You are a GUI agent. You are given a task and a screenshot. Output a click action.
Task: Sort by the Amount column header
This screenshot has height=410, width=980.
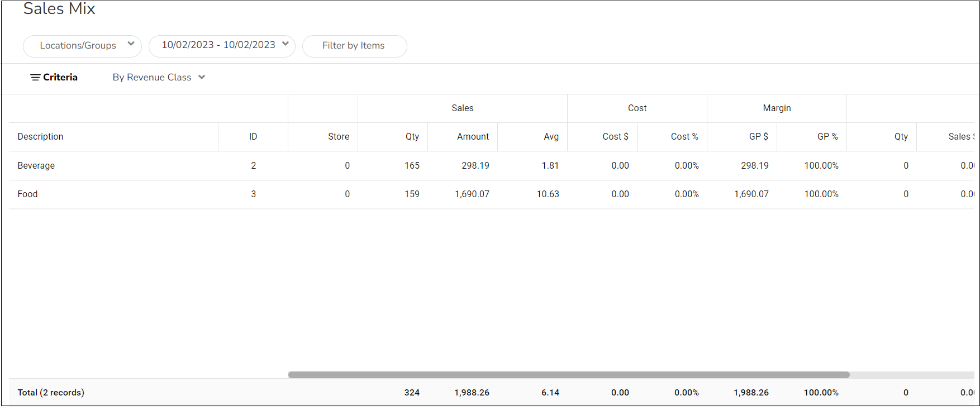tap(473, 137)
